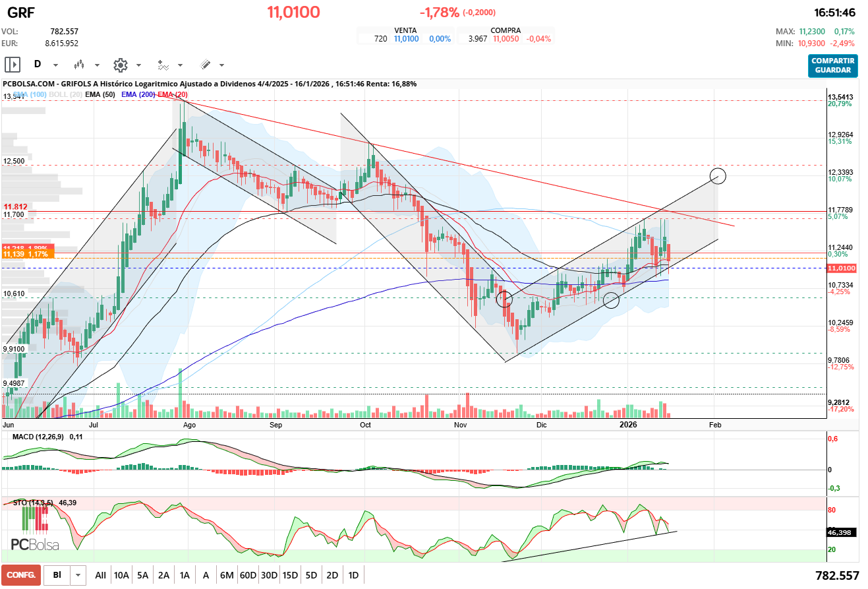Select the 6M time range
Screen dimensions: 868x589
click(227, 575)
